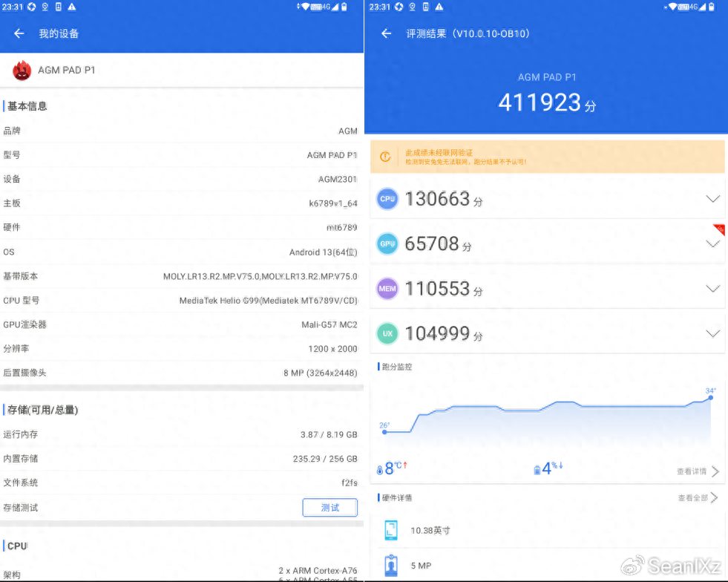This screenshot has width=728, height=582.
Task: Select the 运行内存 3.87 / 8.19 GB row
Action: coord(182,435)
